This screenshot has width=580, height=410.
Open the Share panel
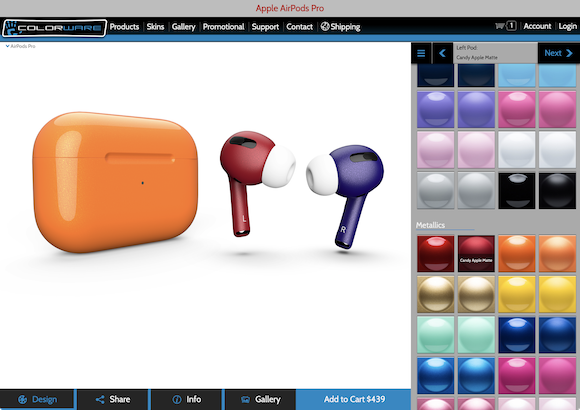[113, 399]
